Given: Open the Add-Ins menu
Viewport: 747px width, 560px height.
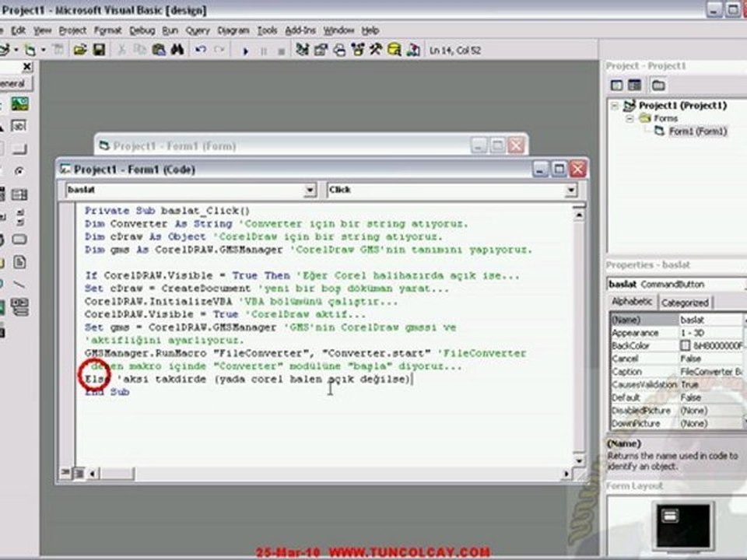Looking at the screenshot, I should [x=300, y=30].
